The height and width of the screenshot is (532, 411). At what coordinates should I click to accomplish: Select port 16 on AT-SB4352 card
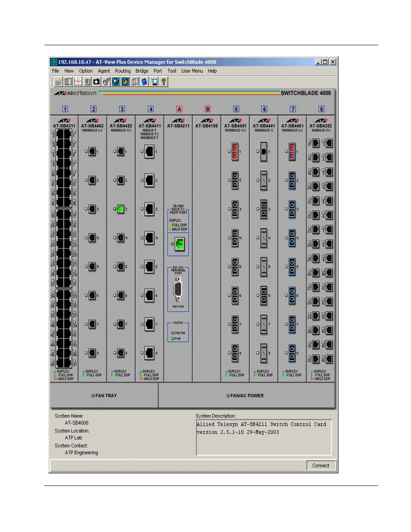click(x=329, y=359)
